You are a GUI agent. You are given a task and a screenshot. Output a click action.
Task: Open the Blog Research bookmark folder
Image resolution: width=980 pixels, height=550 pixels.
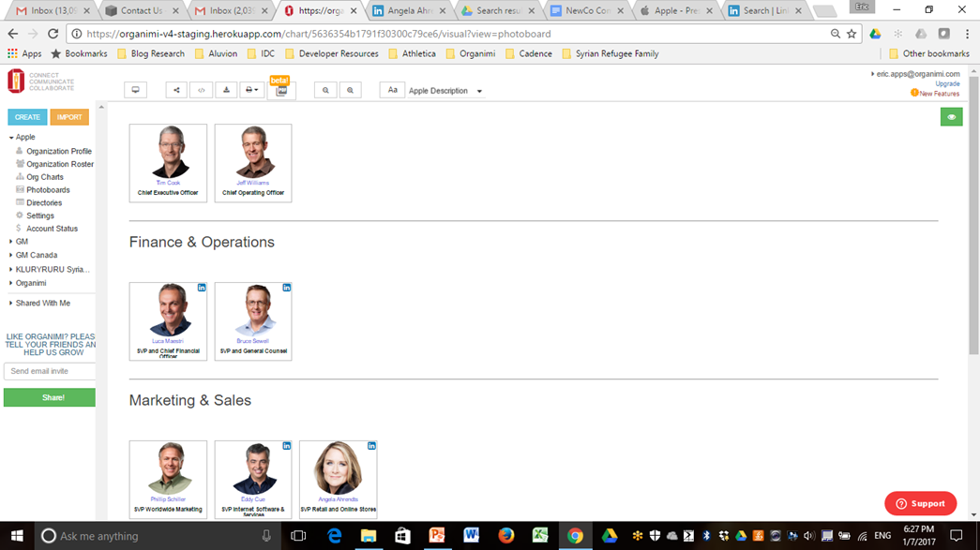[151, 53]
